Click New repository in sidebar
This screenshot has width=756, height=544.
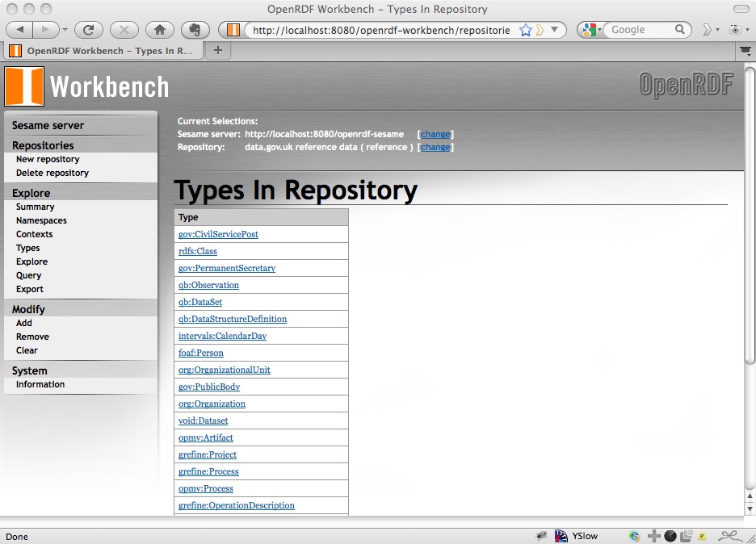[x=48, y=159]
